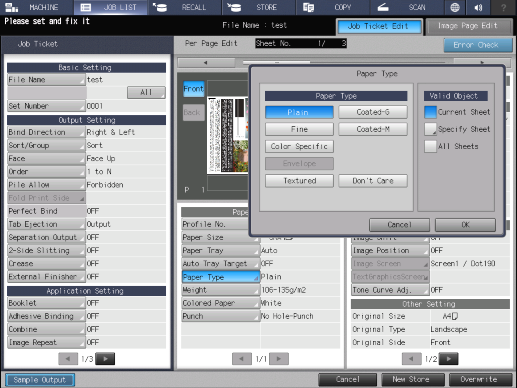517x388 pixels.
Task: Select Specify Sheet option
Action: (430, 129)
